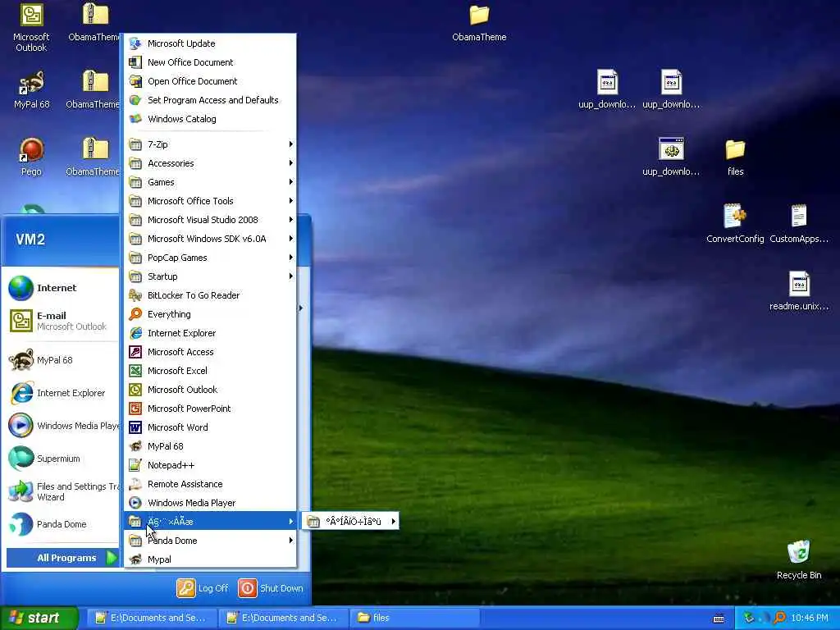The image size is (840, 630).
Task: Open Windows Media Player in the programs list
Action: pyautogui.click(x=210, y=503)
